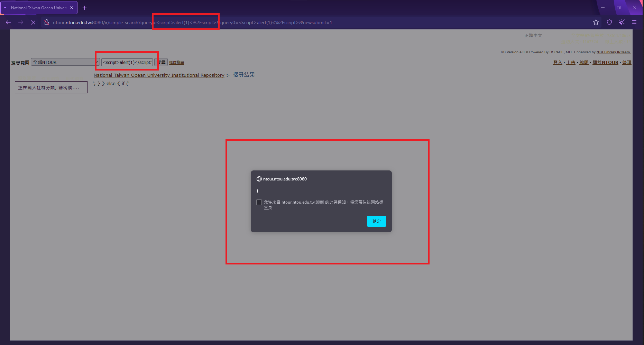Click the search query input field
Image resolution: width=644 pixels, height=345 pixels.
tap(127, 62)
